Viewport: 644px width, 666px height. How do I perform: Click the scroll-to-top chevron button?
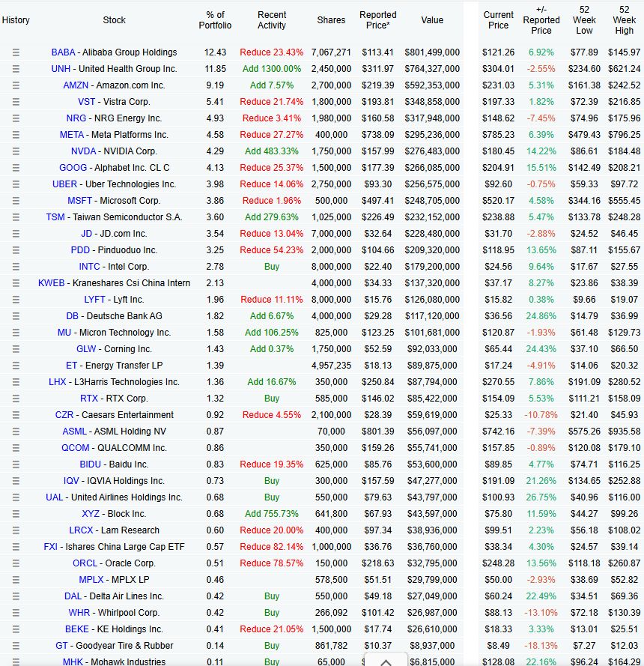tap(386, 661)
